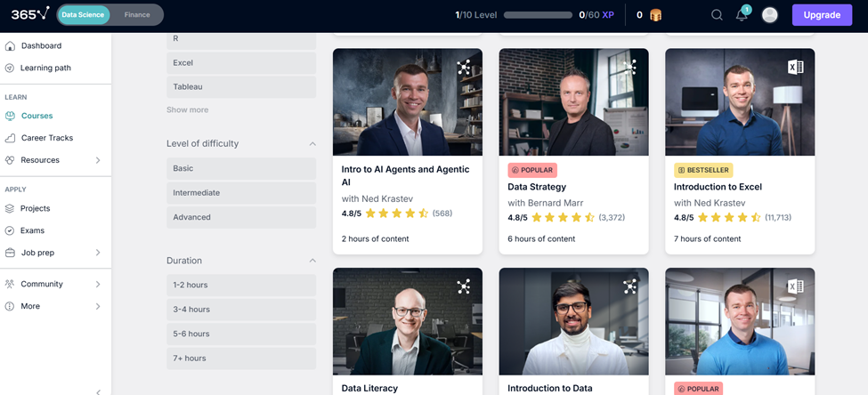868x395 pixels.
Task: Select the Intermediate difficulty filter
Action: 240,193
